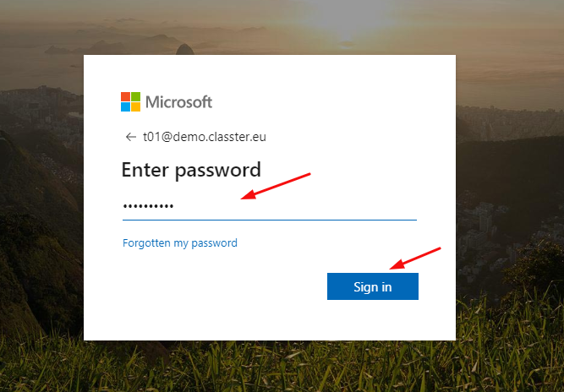The image size is (564, 392).
Task: Click the back arrow beside the email address
Action: click(x=130, y=137)
